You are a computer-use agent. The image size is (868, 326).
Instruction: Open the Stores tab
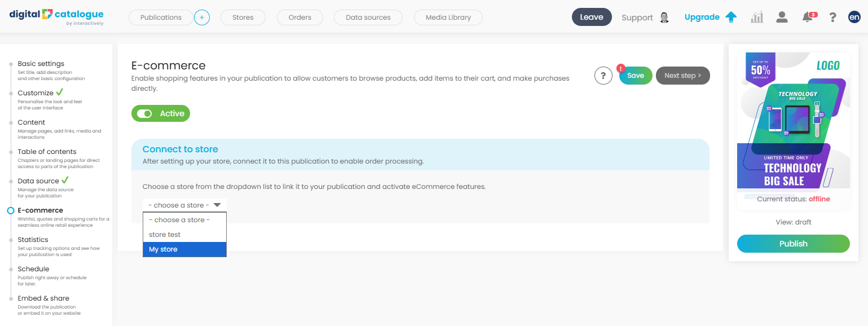(x=243, y=17)
